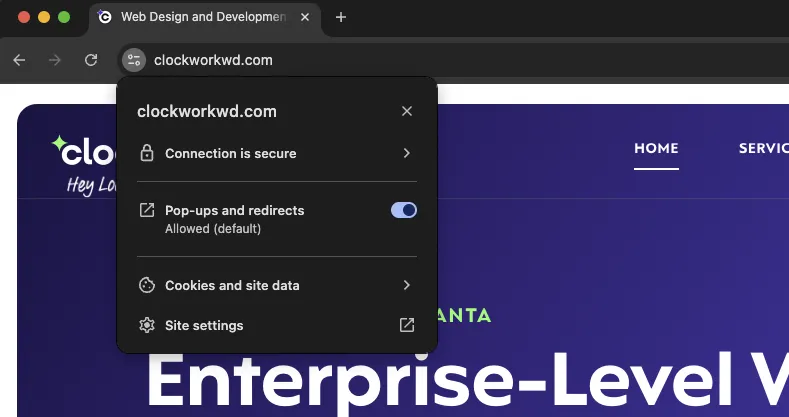Close the site info popup with the X
Image resolution: width=789 pixels, height=417 pixels.
click(407, 111)
